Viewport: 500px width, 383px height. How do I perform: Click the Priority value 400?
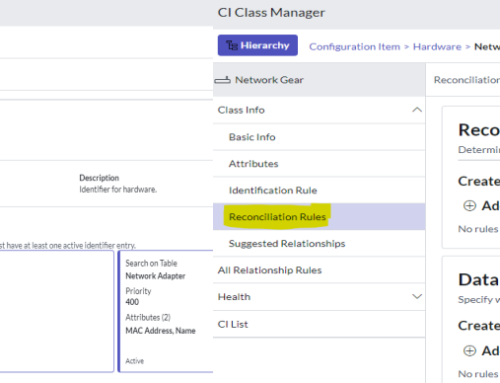132,302
